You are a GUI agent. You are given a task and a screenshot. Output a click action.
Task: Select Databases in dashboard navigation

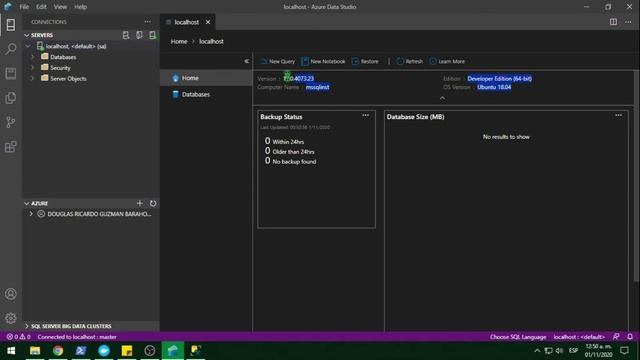tap(206, 94)
